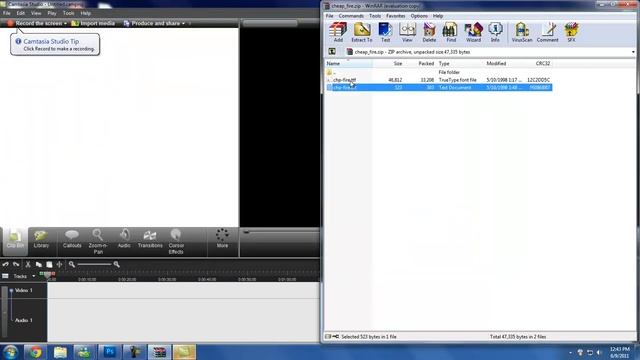Image resolution: width=640 pixels, height=360 pixels.
Task: Open Produce and share dropdown arrow
Action: pos(183,24)
